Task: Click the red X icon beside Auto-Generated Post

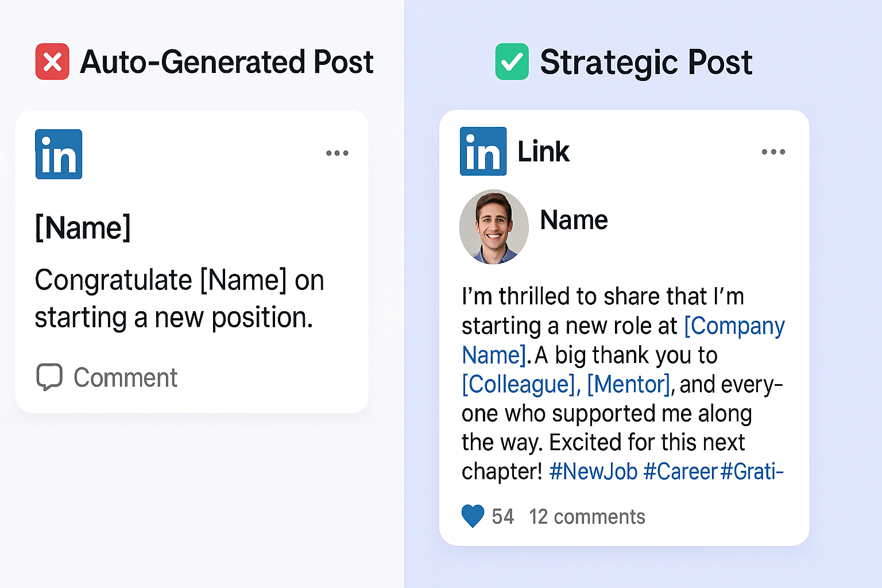Action: point(52,61)
